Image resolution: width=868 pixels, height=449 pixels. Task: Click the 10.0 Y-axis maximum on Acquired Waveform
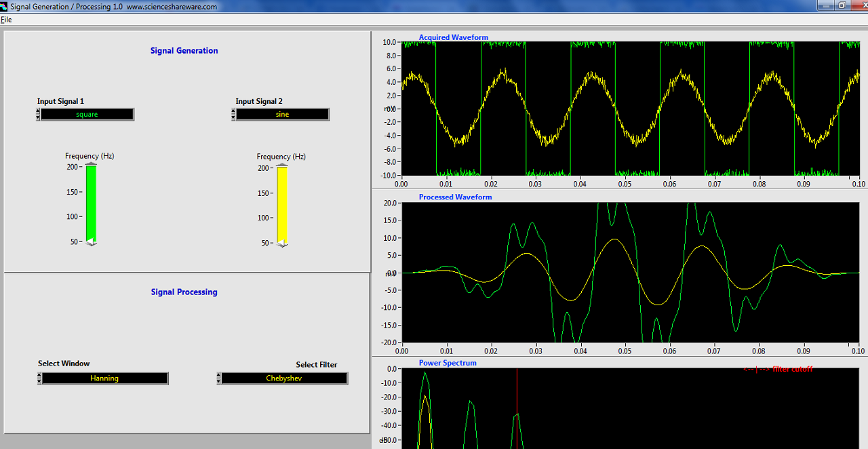(x=389, y=42)
